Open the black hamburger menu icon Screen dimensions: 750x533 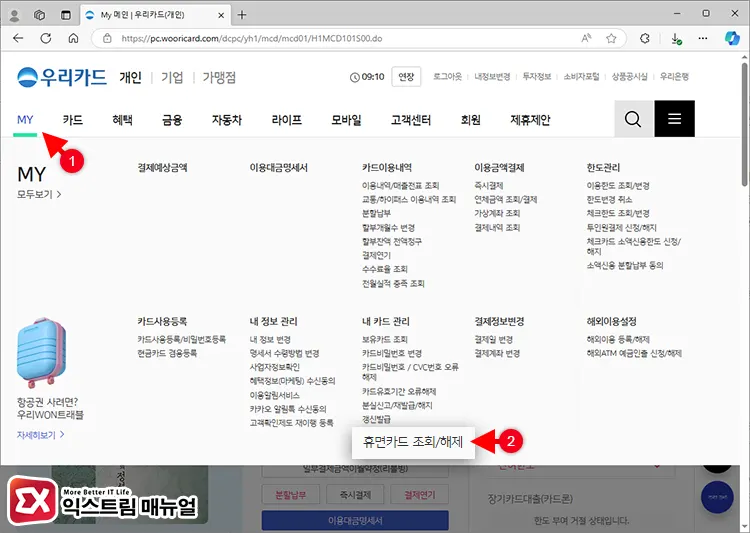[674, 119]
